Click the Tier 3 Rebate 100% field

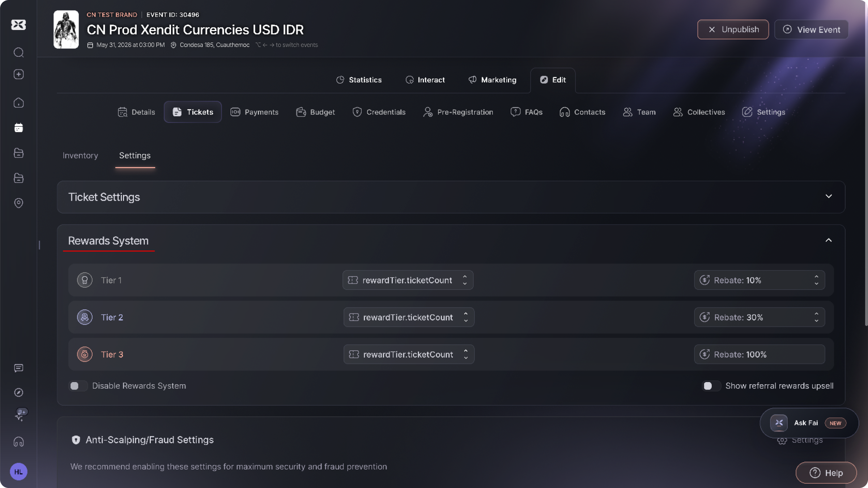coord(759,354)
